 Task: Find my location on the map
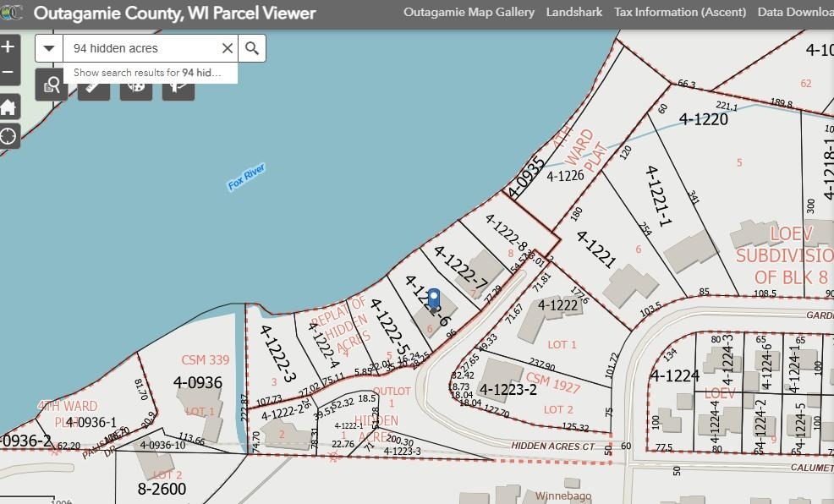(8, 136)
